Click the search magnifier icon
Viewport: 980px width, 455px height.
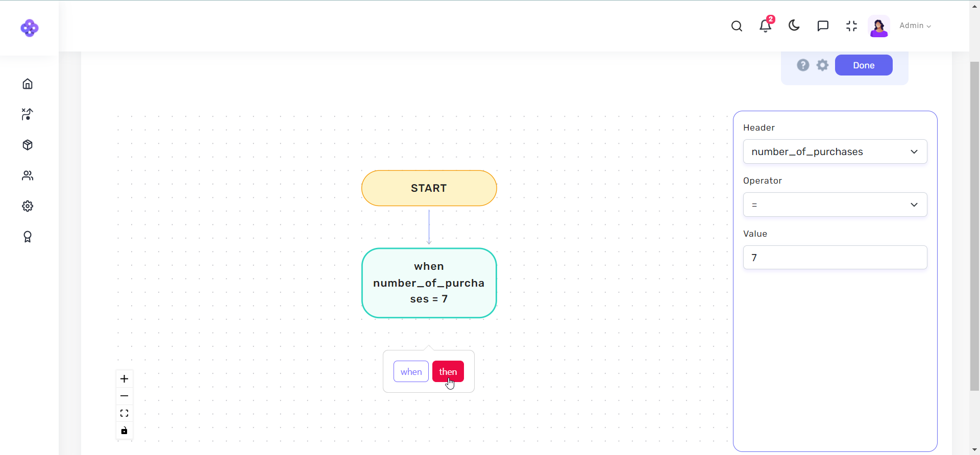(737, 26)
